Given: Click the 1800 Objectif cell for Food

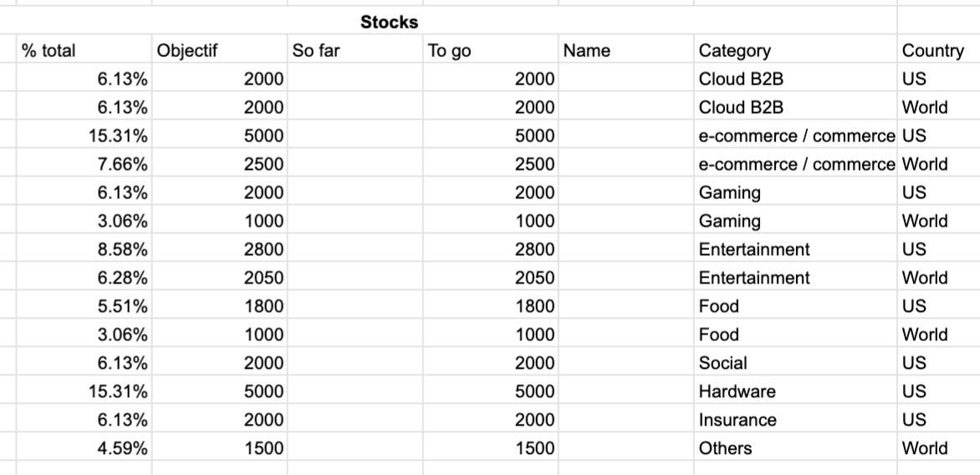Looking at the screenshot, I should (x=219, y=305).
